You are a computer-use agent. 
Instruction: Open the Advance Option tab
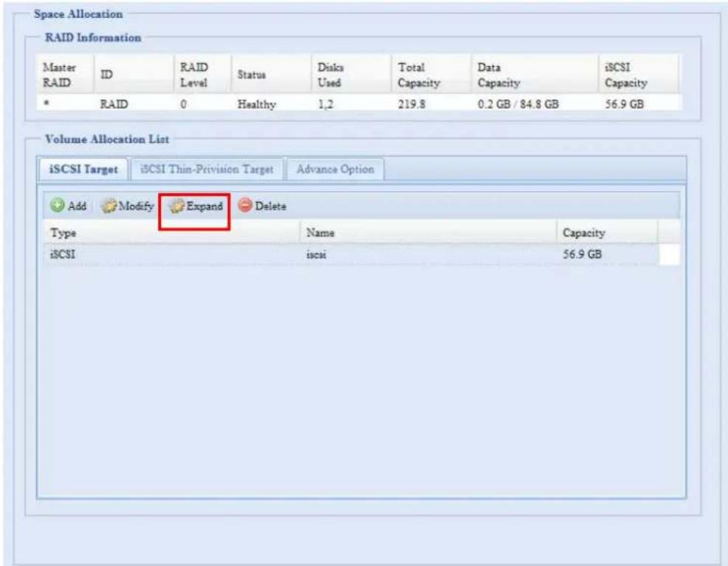pyautogui.click(x=335, y=169)
